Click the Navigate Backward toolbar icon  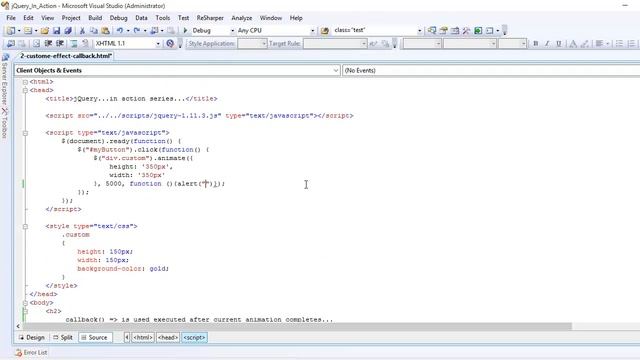154,31
